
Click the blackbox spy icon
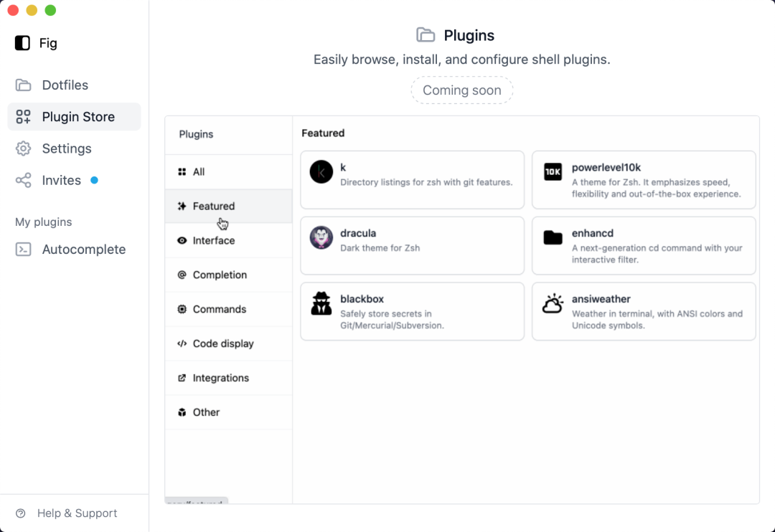pos(321,303)
